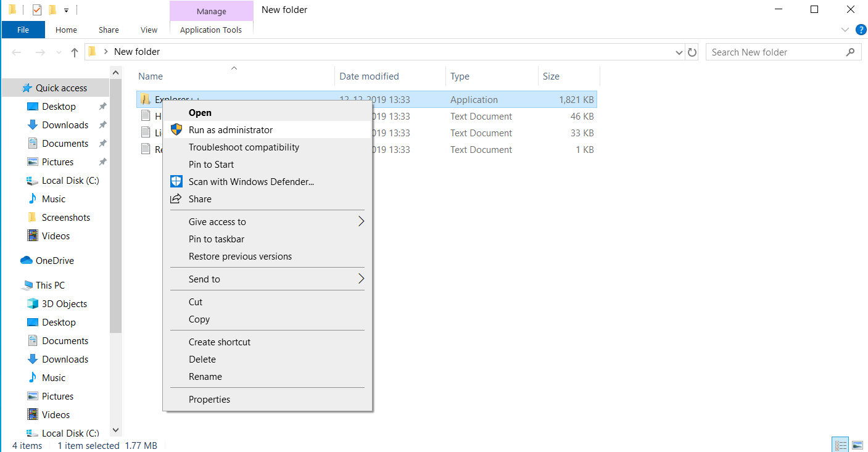Click the Quick access star icon

[27, 88]
